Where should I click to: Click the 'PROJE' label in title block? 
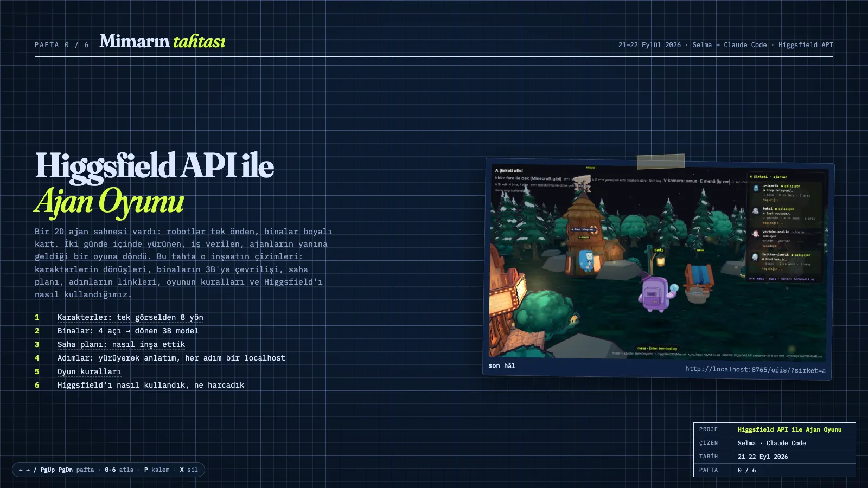click(709, 429)
